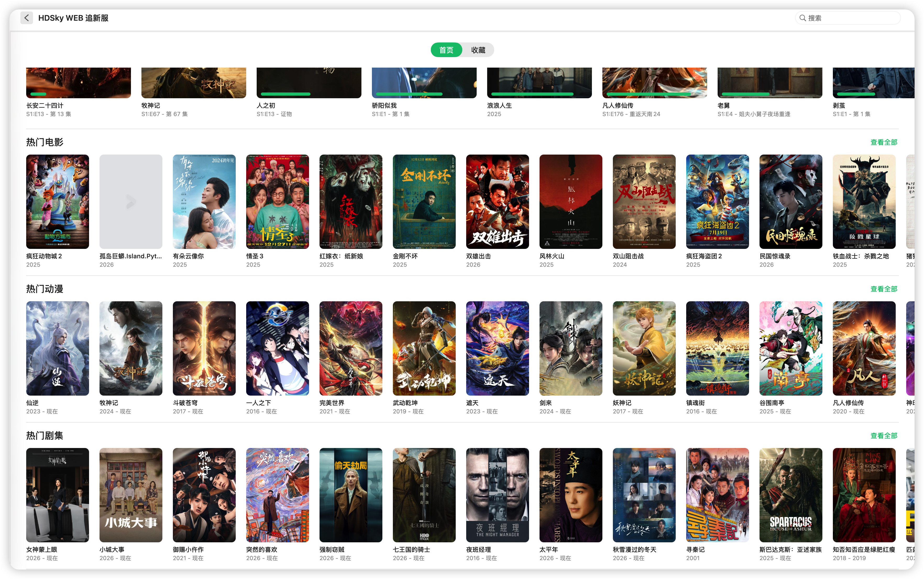Open 斗破苍穹 anime poster
This screenshot has width=924, height=579.
(x=204, y=348)
